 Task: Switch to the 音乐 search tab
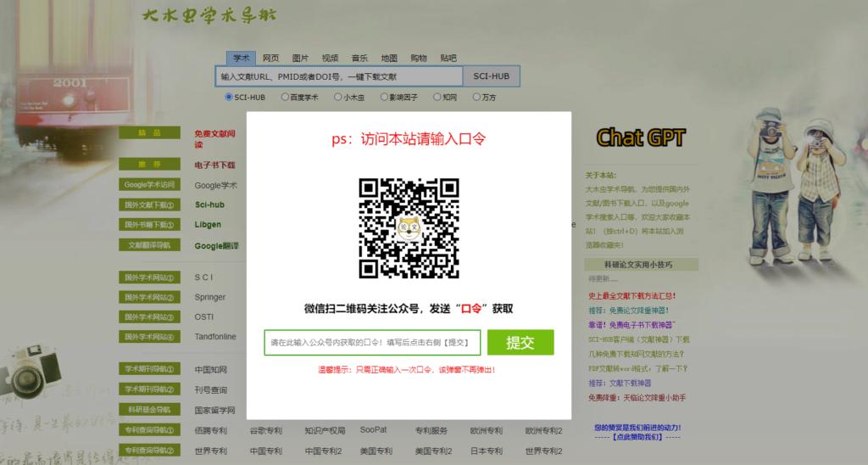point(359,59)
